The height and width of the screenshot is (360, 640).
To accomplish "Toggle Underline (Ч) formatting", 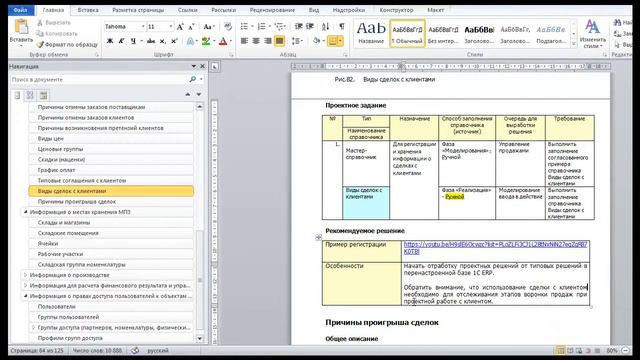I will (x=133, y=41).
